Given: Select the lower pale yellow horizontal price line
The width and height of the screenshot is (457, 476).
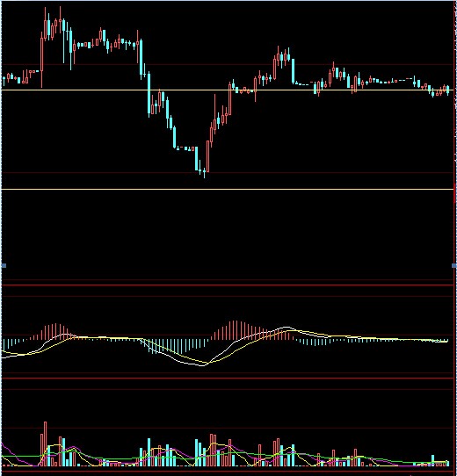Looking at the screenshot, I should pyautogui.click(x=228, y=189).
